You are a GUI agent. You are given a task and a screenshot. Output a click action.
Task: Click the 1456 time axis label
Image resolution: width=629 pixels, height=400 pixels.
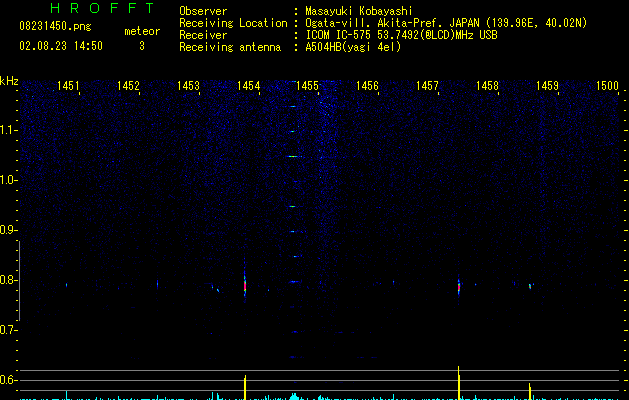(367, 85)
